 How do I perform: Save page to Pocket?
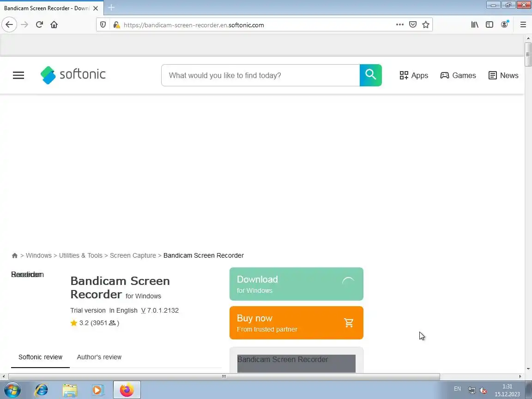(412, 24)
